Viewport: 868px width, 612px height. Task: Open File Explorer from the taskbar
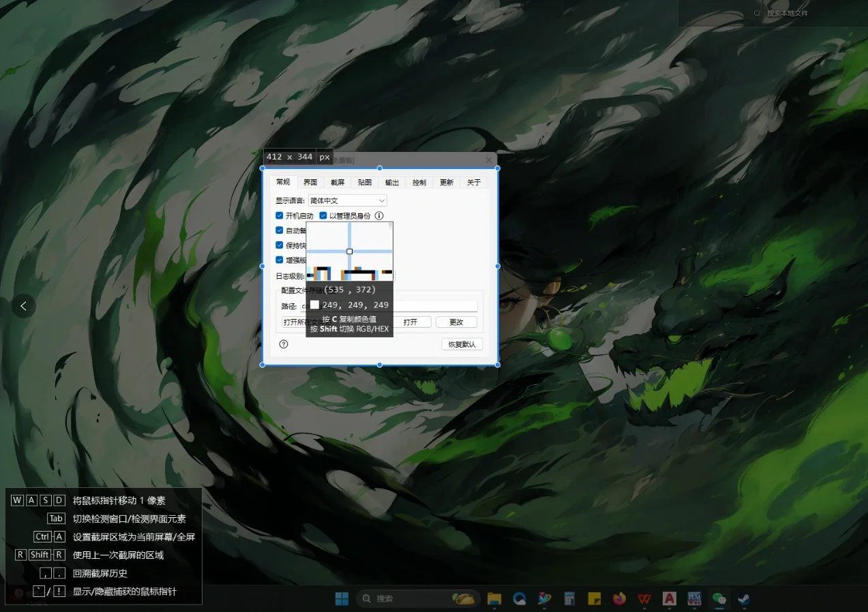494,598
